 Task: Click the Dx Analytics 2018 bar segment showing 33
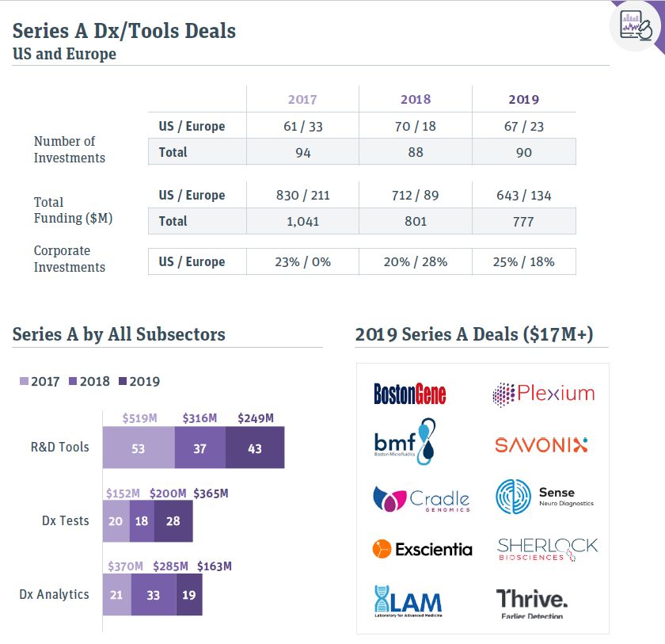154,594
